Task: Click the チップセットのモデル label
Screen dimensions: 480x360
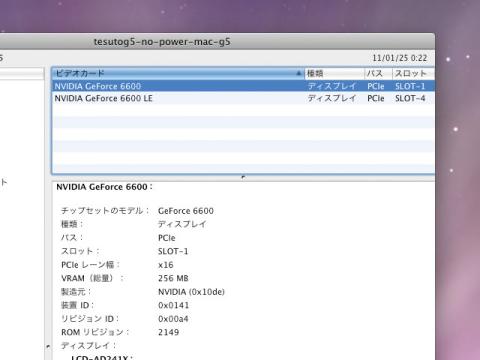Action: point(105,211)
